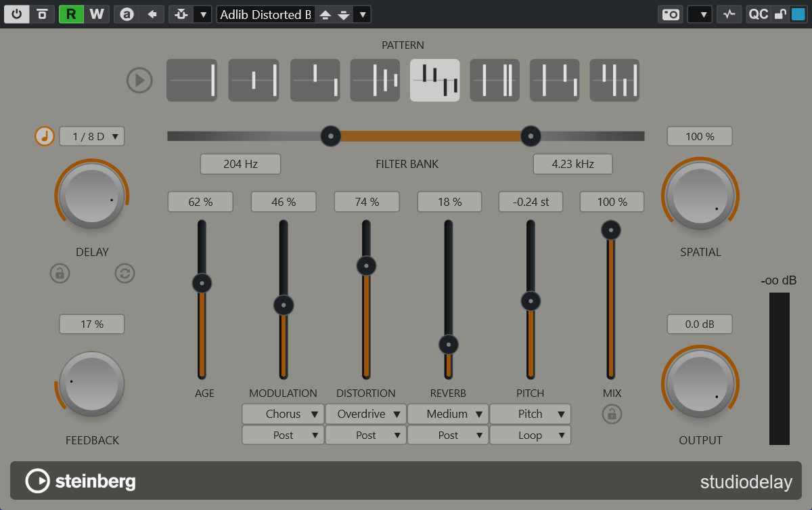Click the Delay knob
Image resolution: width=812 pixels, height=510 pixels.
[92, 196]
